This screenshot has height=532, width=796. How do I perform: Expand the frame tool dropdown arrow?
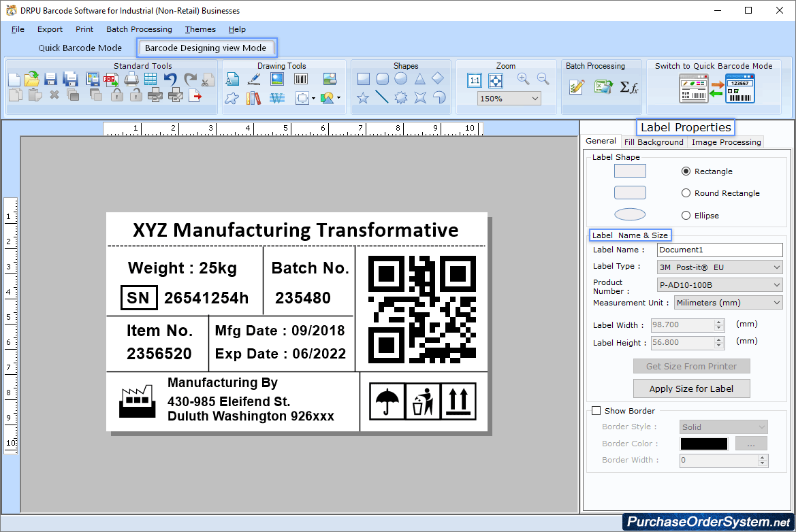click(313, 99)
